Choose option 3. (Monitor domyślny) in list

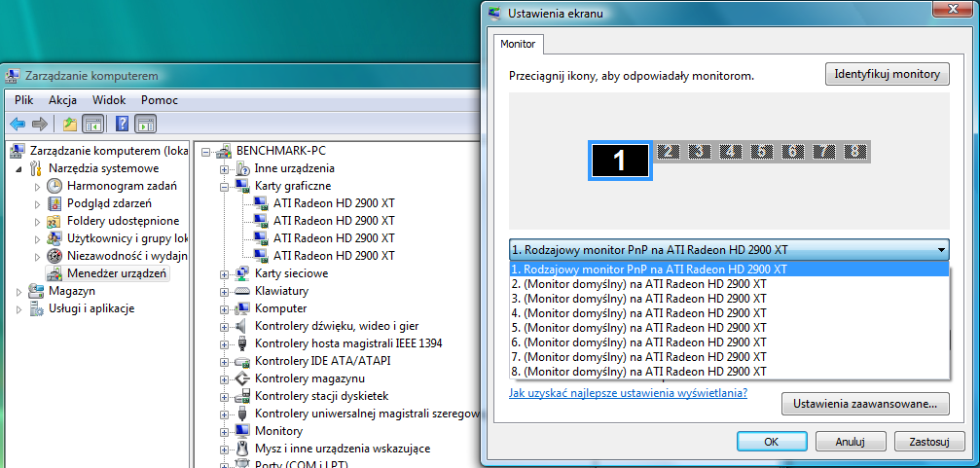coord(729,298)
